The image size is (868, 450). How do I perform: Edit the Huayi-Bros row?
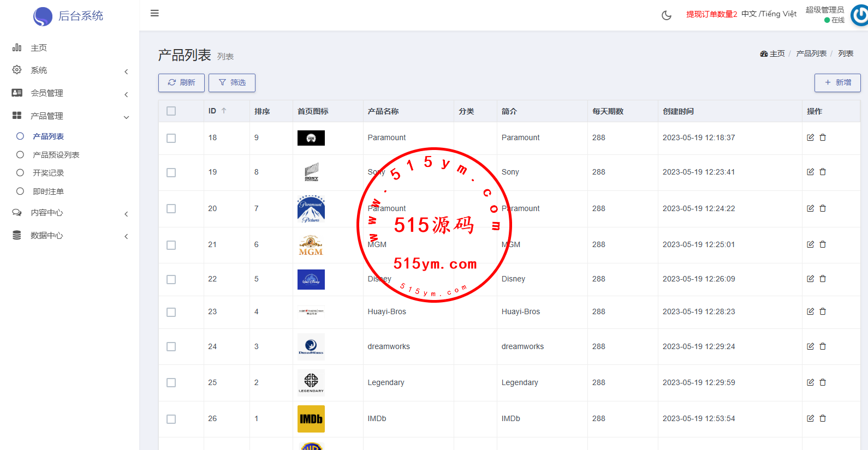(810, 311)
